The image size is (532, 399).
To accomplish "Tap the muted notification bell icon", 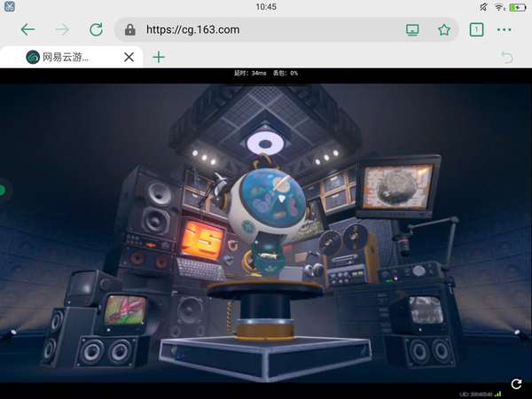I will [483, 7].
